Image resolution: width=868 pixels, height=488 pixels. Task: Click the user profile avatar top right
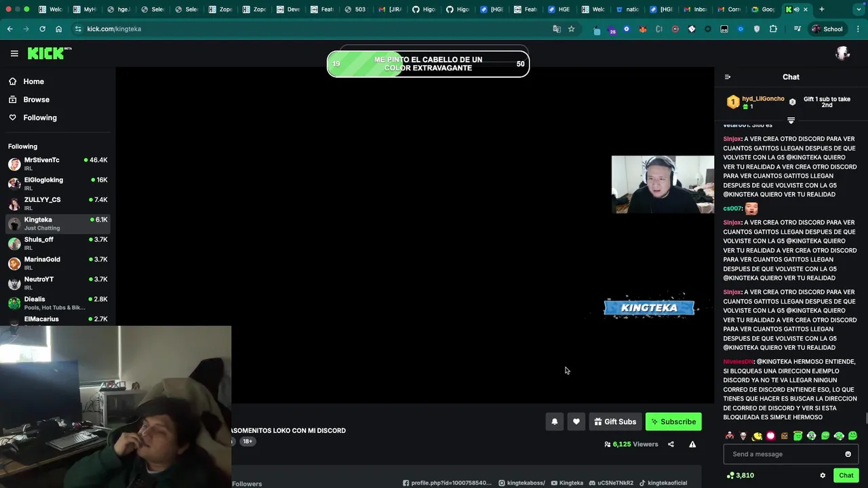coord(843,54)
